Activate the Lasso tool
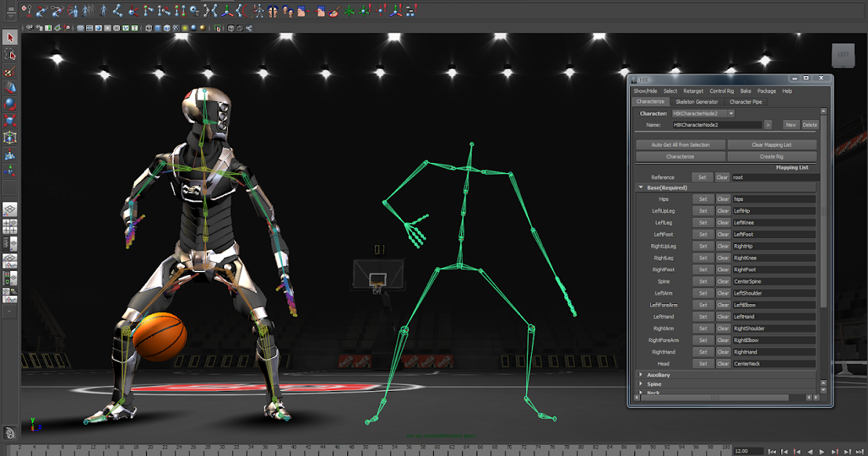 pos(10,54)
